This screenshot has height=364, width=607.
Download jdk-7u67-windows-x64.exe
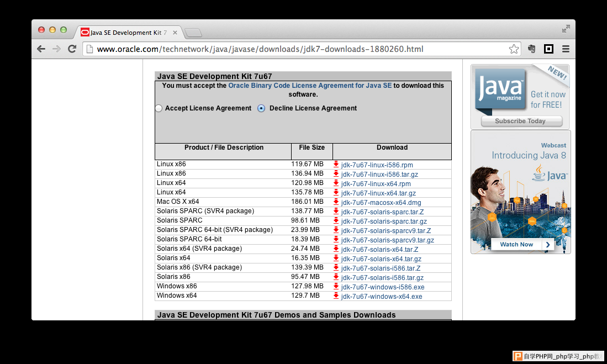pos(381,296)
